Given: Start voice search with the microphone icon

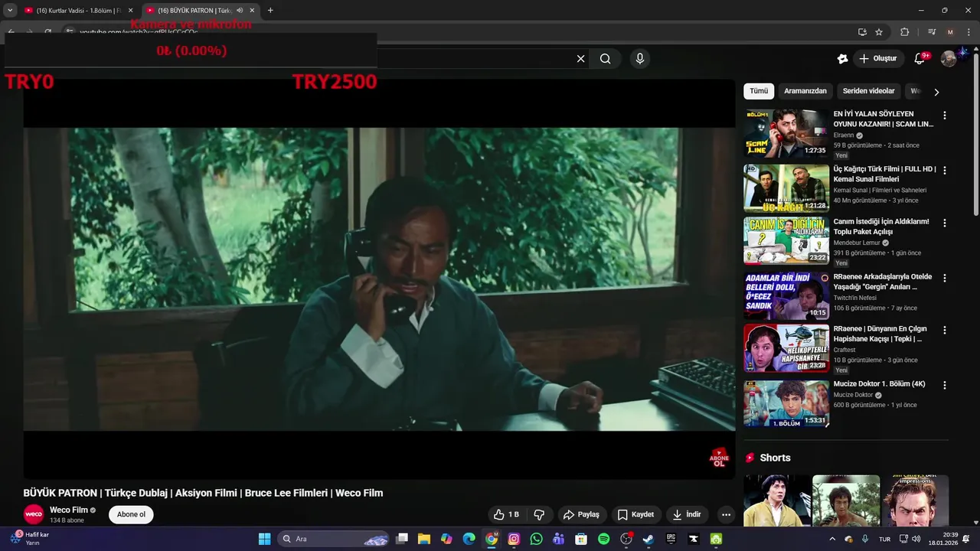Looking at the screenshot, I should (x=640, y=59).
